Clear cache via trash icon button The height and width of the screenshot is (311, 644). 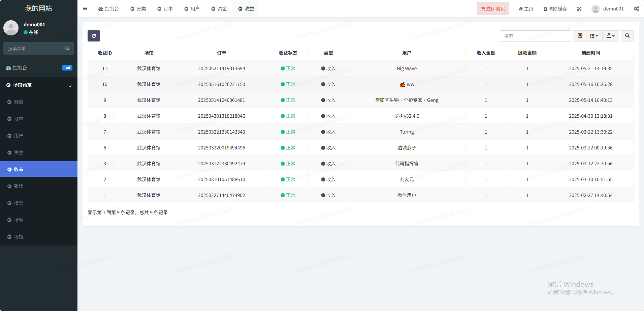pyautogui.click(x=555, y=9)
